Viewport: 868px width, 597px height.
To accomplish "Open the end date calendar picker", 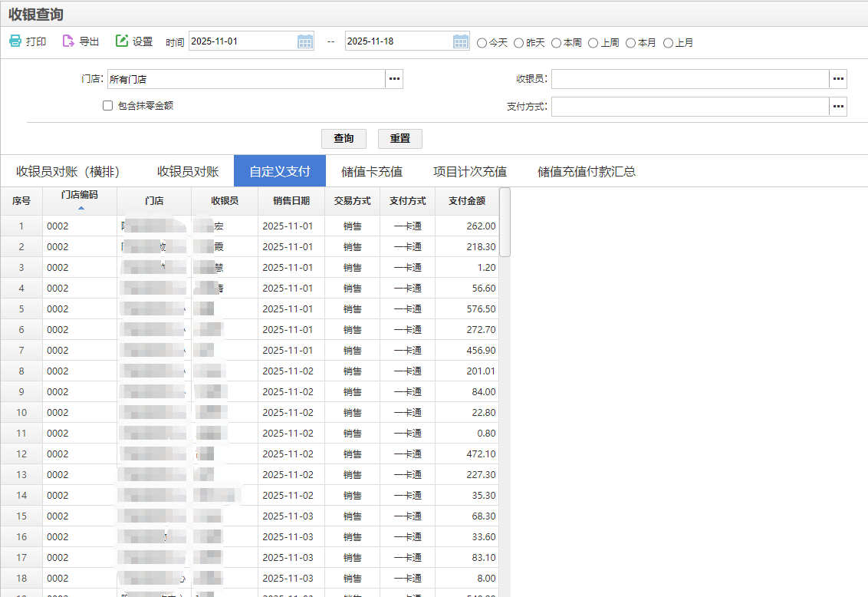I will pos(461,41).
